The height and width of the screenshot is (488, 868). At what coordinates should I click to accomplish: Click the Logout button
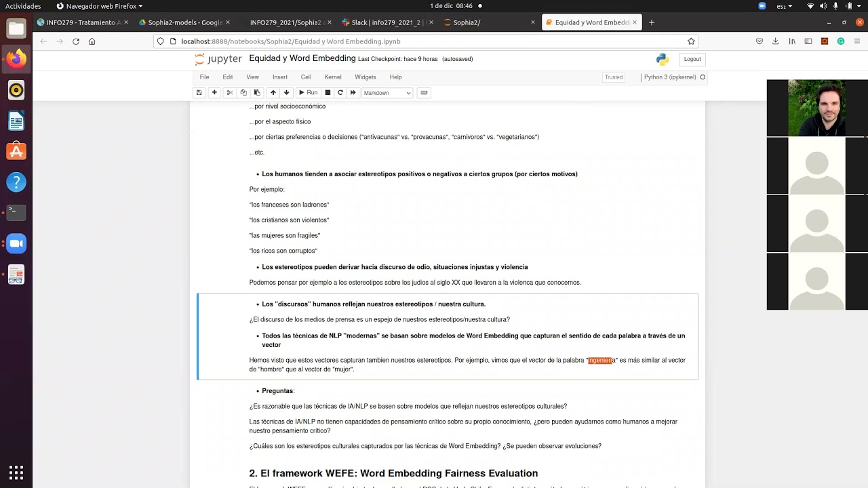click(x=692, y=59)
